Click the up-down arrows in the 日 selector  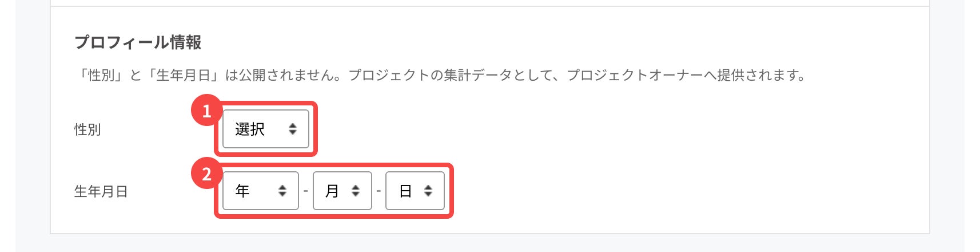pos(428,191)
